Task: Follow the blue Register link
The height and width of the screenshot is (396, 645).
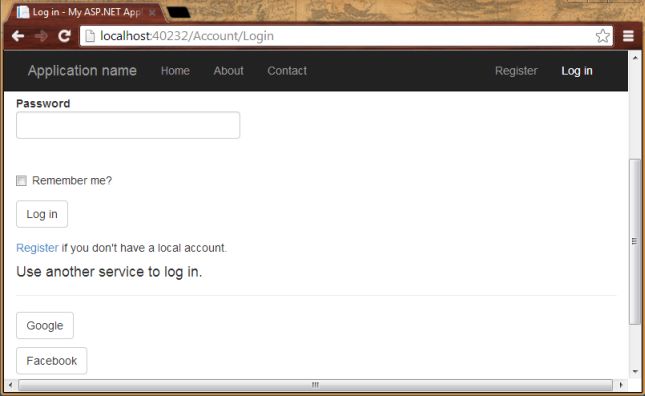Action: click(x=37, y=248)
